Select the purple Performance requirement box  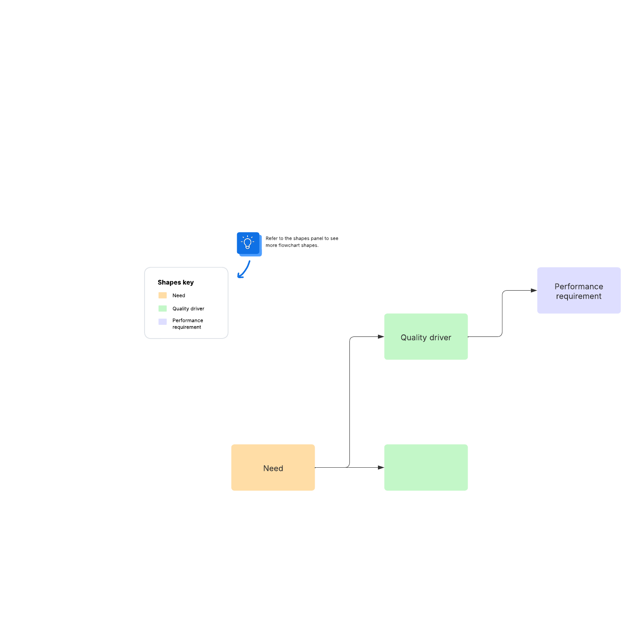[x=579, y=290]
